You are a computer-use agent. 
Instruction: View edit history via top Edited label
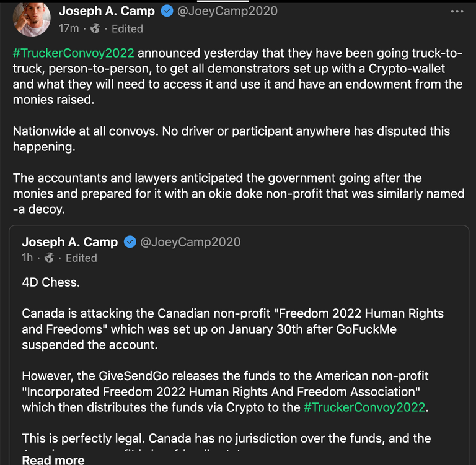click(127, 28)
